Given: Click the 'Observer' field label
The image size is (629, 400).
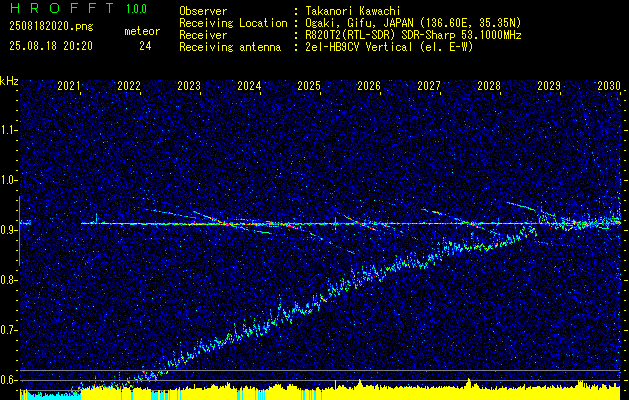Looking at the screenshot, I should coord(203,11).
